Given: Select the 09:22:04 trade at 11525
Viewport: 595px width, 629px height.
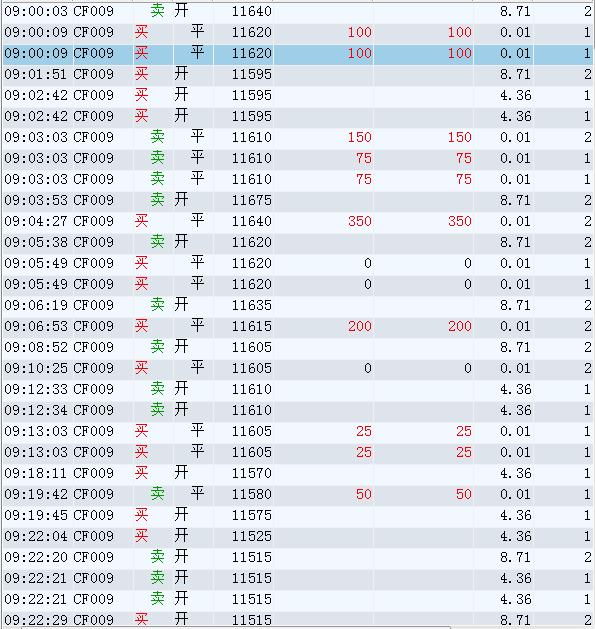Looking at the screenshot, I should click(298, 536).
